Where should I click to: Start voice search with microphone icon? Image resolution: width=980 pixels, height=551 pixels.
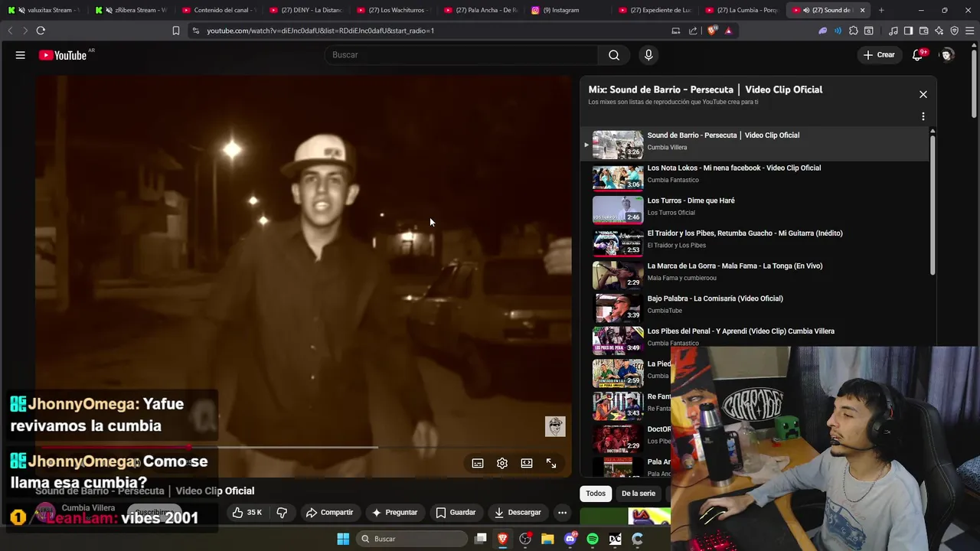[648, 55]
